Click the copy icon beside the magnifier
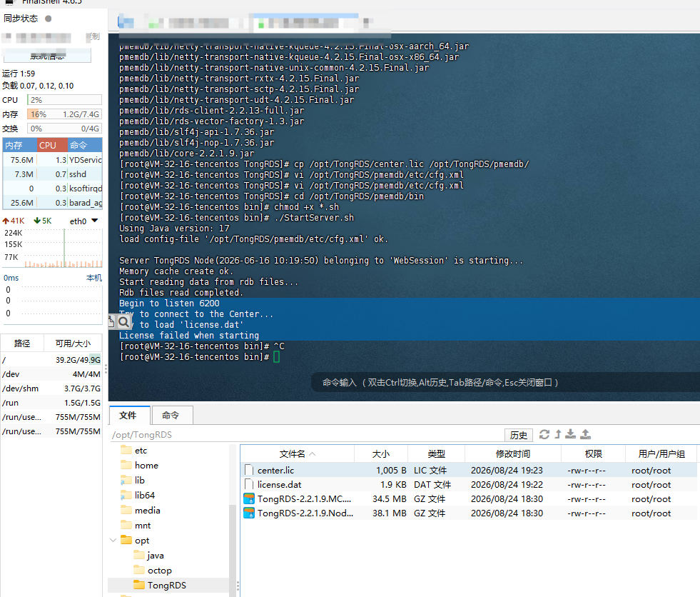The image size is (700, 597). (x=111, y=322)
